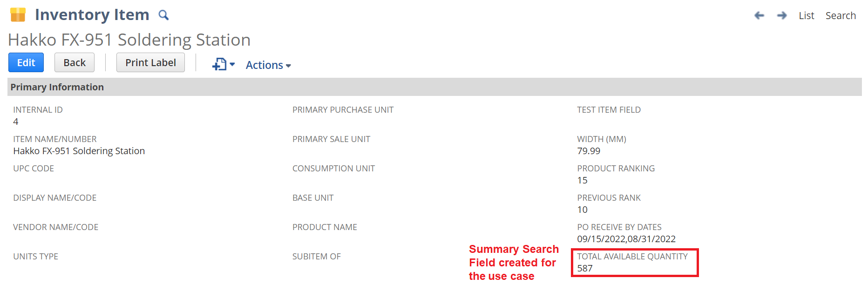Click the Width (MM) value 79.99

tap(589, 151)
